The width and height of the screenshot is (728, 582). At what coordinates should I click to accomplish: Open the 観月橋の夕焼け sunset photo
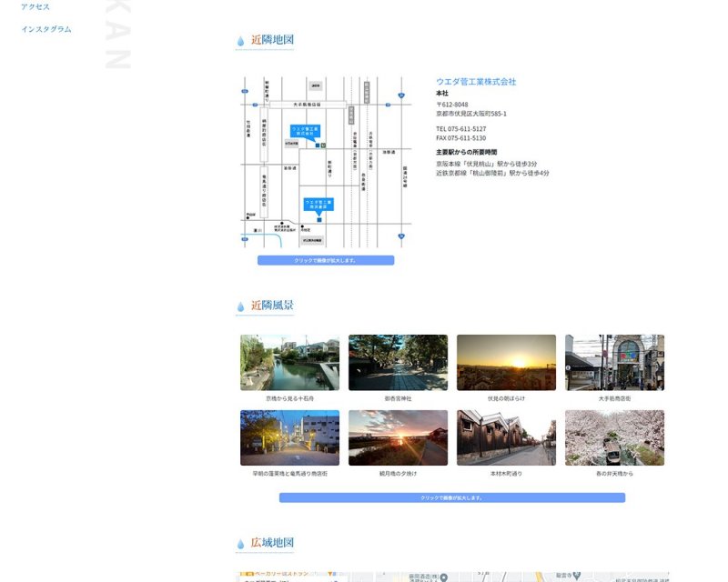click(398, 437)
